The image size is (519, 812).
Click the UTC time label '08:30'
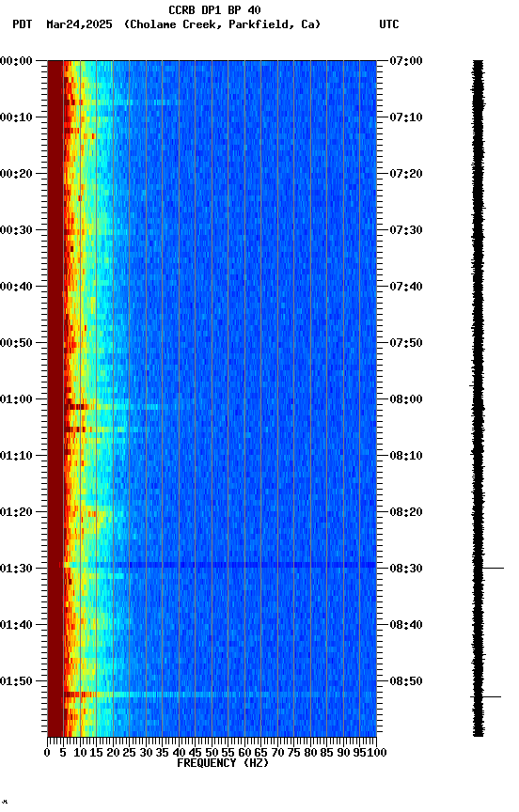click(406, 570)
